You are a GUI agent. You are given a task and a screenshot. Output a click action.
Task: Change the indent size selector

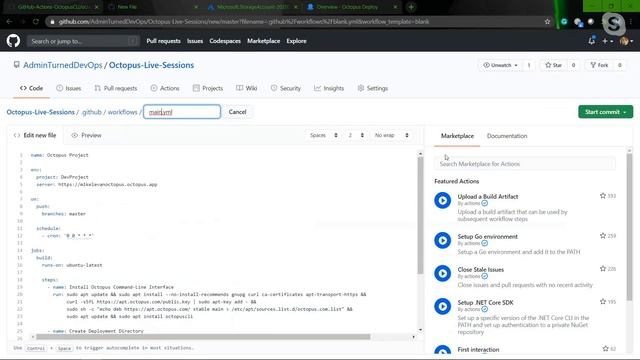(x=356, y=135)
